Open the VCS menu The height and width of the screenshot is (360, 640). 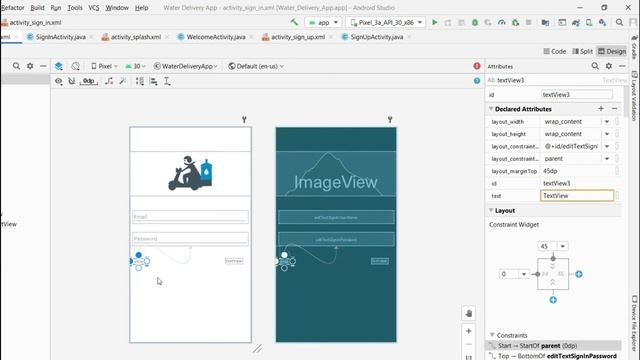[x=94, y=7]
